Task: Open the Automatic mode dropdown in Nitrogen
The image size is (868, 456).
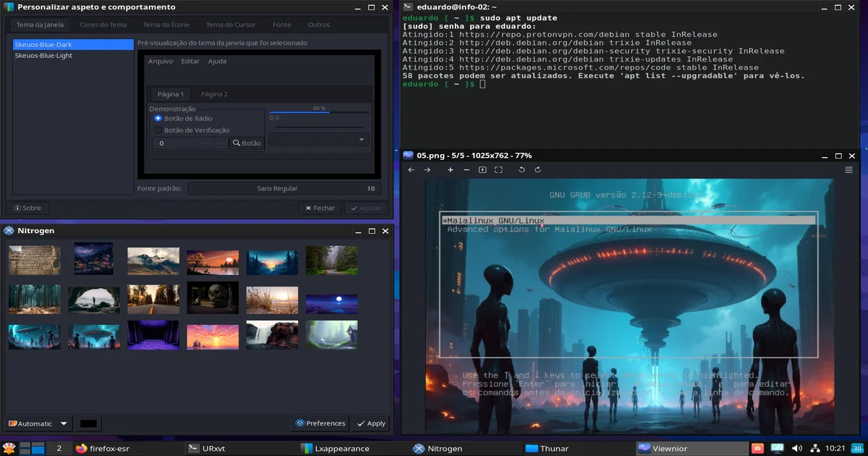Action: point(37,423)
